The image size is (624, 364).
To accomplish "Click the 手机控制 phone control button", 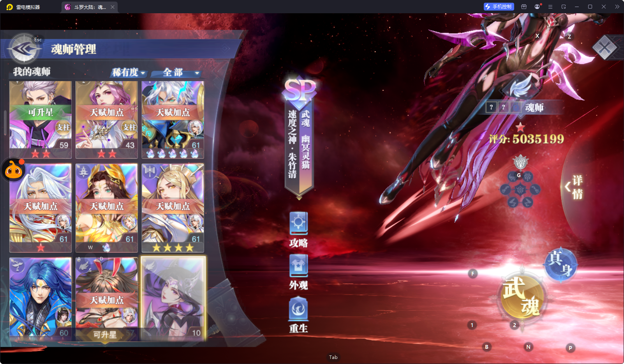I will 499,7.
